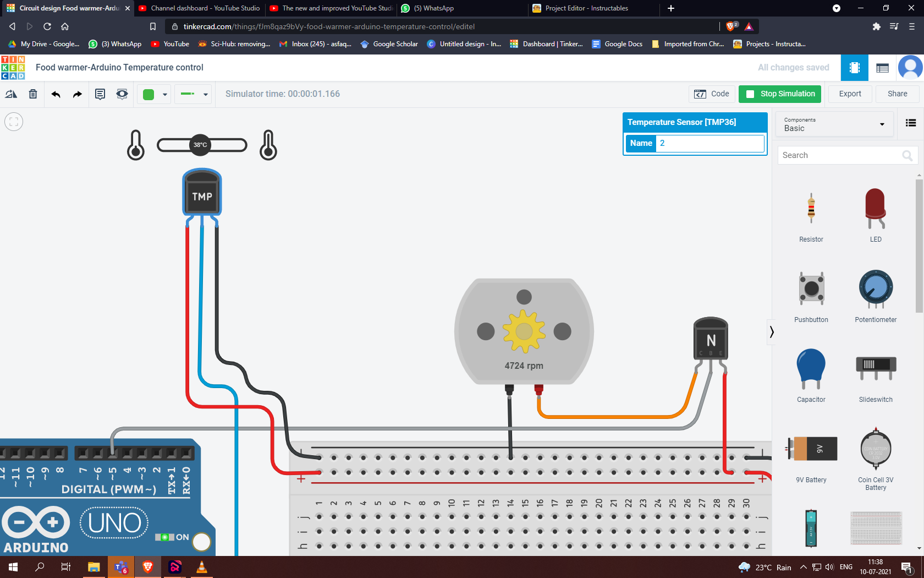924x578 pixels.
Task: Click the Undo icon
Action: (56, 94)
